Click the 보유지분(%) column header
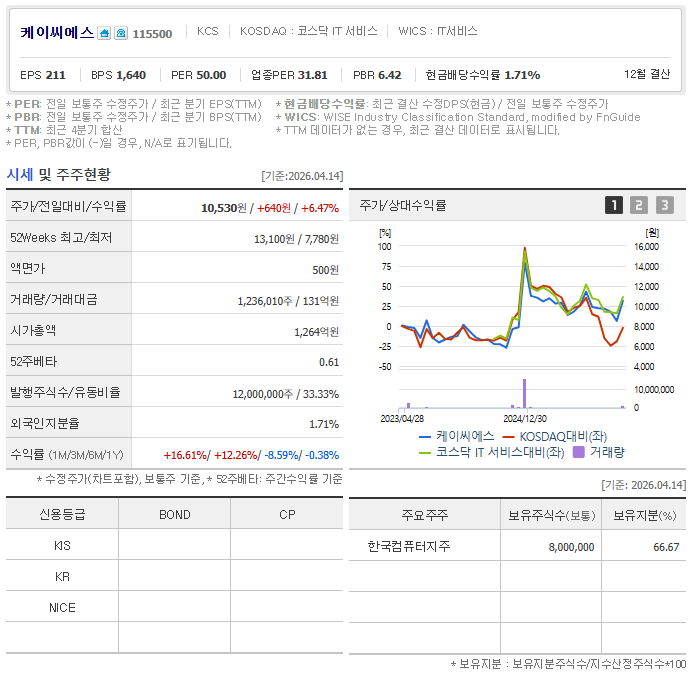 point(644,515)
